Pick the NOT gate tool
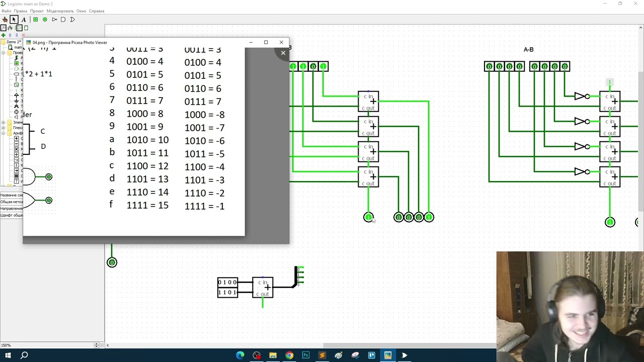Screen dimensions: 644x362 [x=54, y=20]
